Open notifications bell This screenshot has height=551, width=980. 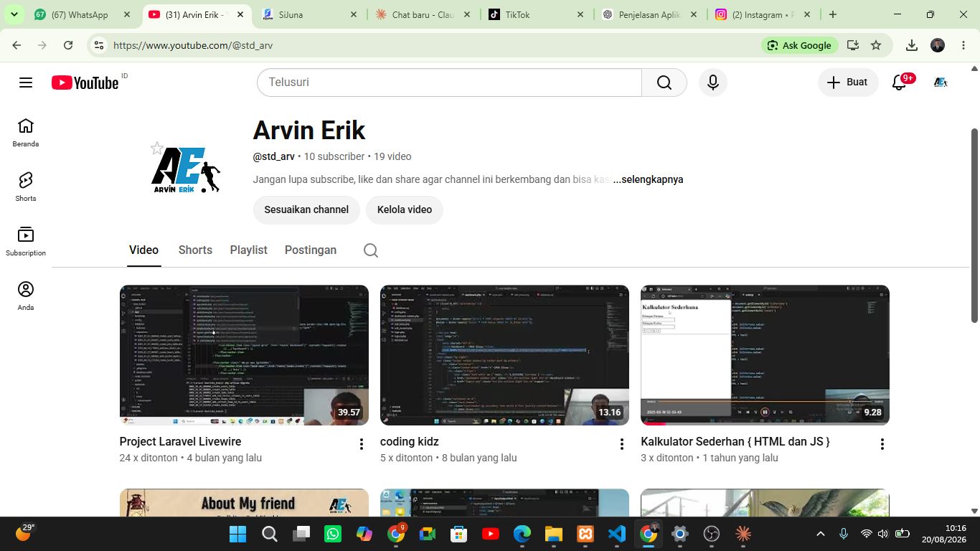pos(899,83)
